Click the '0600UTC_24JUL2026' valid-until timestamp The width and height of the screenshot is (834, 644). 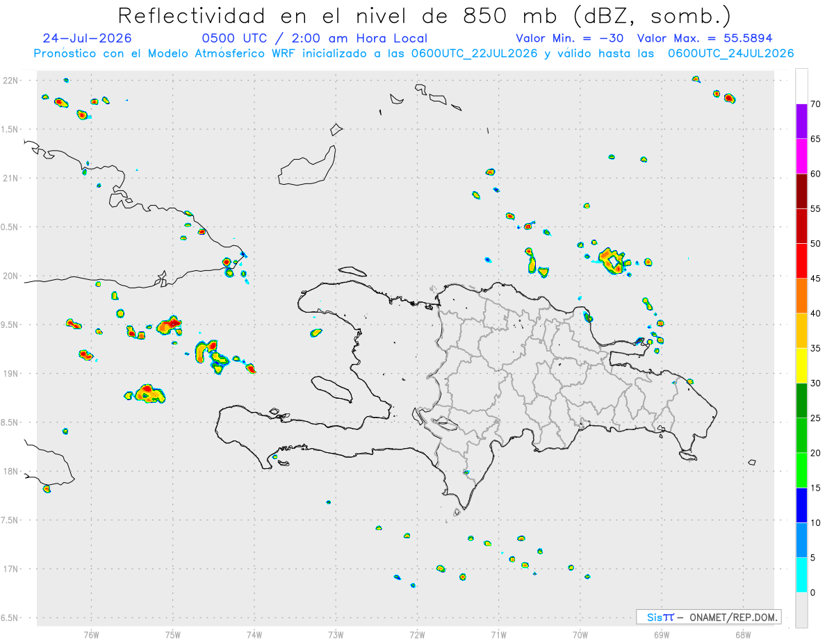pos(730,53)
